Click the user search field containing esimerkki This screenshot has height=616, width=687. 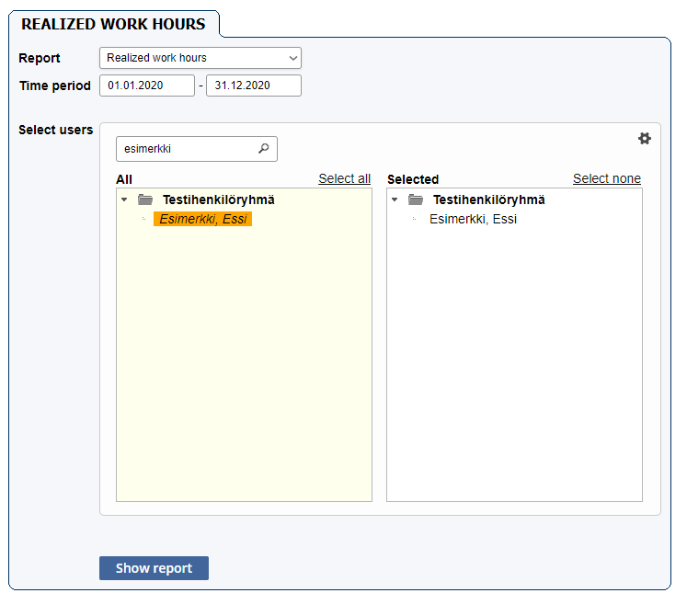pos(187,149)
